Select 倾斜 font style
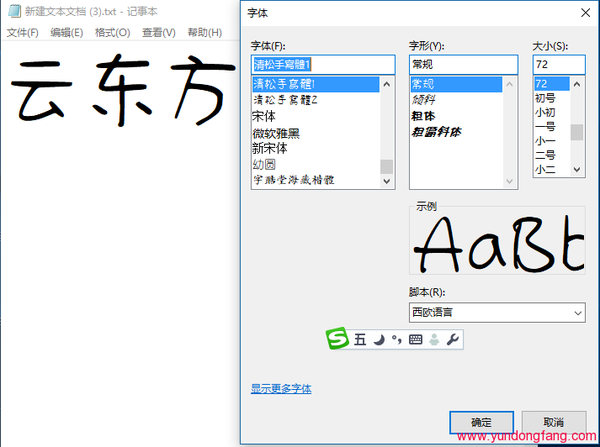The width and height of the screenshot is (600, 447). click(456, 100)
